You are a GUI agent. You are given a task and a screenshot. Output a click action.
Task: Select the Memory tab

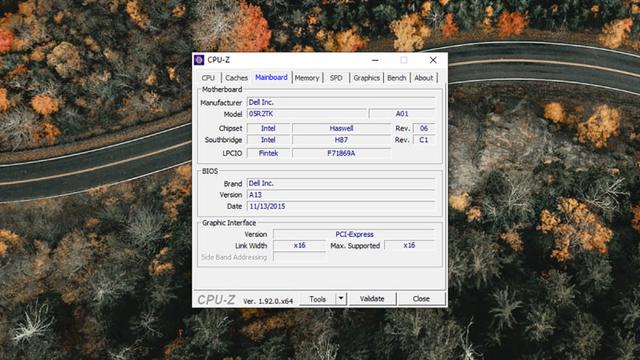click(x=307, y=78)
